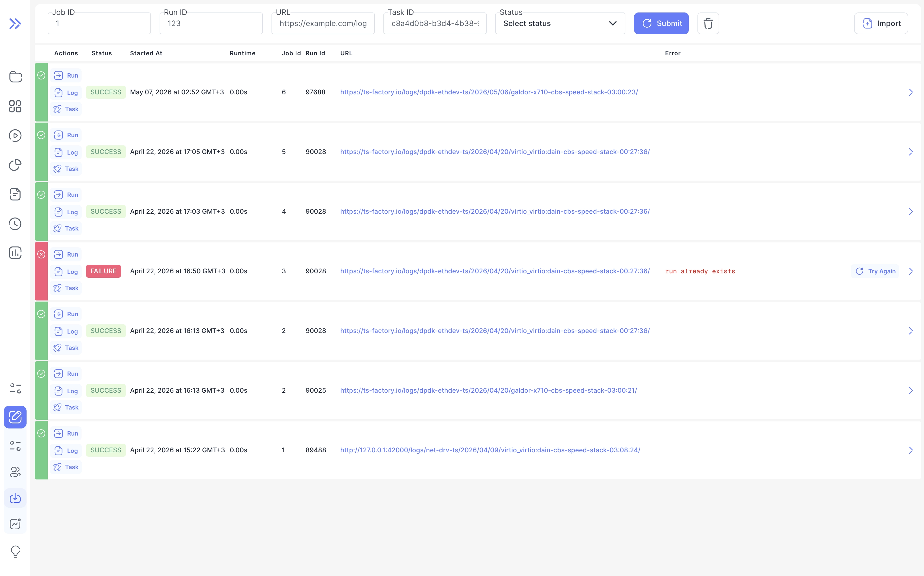Expand the sidebar with double-chevron icon
This screenshot has height=576, width=924.
[15, 24]
